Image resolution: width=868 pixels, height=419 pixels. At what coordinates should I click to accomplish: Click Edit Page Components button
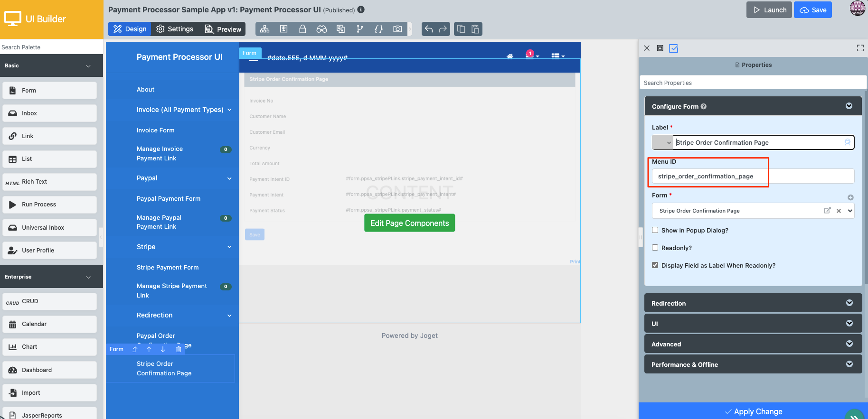pos(409,223)
